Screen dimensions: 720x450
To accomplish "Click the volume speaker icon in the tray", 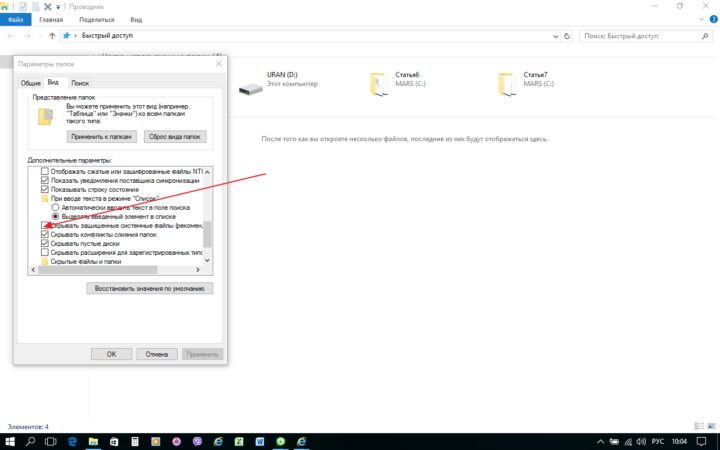I will pyautogui.click(x=641, y=442).
